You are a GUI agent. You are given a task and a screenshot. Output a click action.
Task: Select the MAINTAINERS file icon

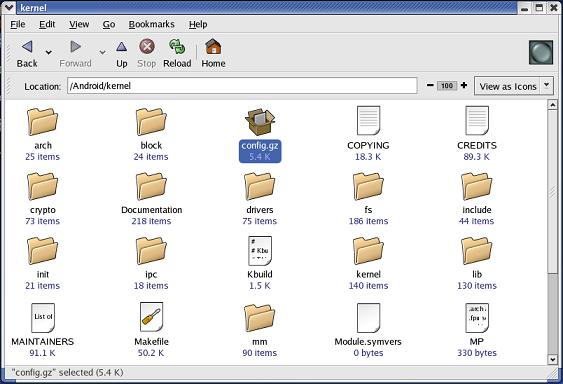(x=43, y=318)
